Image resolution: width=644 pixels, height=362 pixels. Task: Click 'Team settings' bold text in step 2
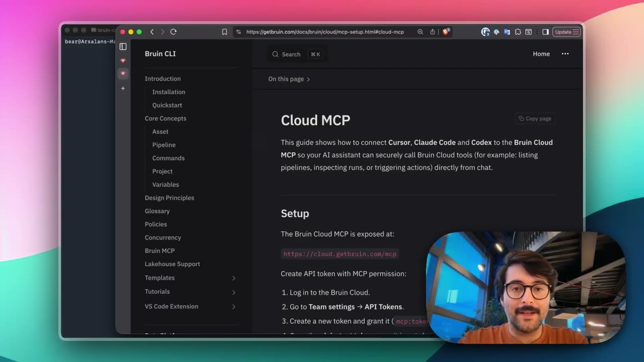(x=332, y=307)
